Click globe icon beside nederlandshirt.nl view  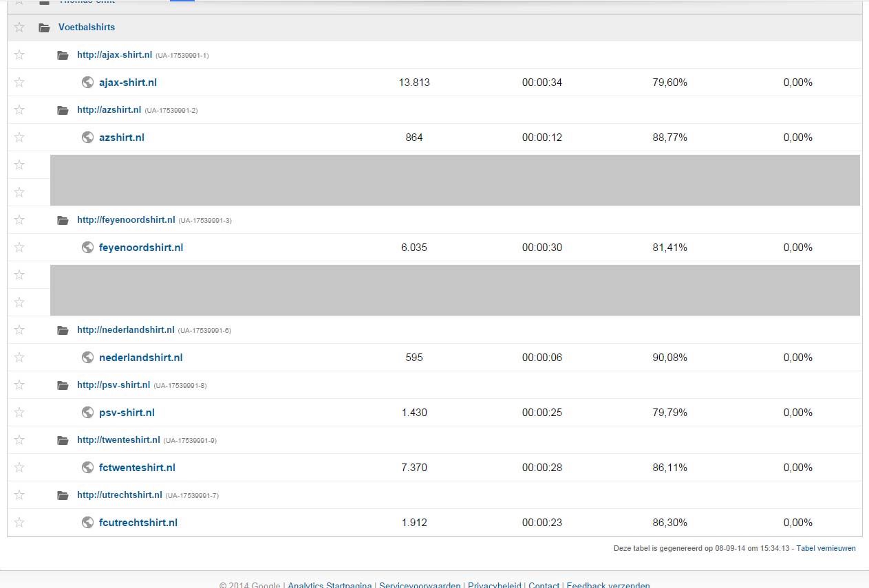tap(87, 358)
